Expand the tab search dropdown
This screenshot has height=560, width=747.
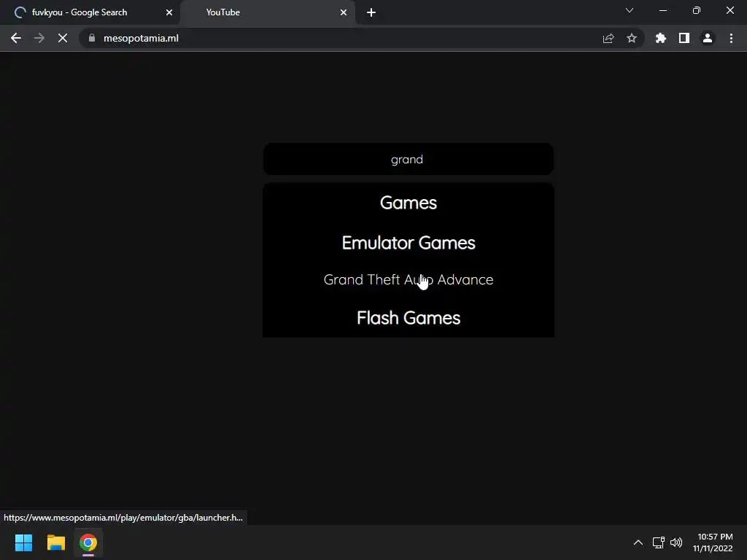point(630,10)
